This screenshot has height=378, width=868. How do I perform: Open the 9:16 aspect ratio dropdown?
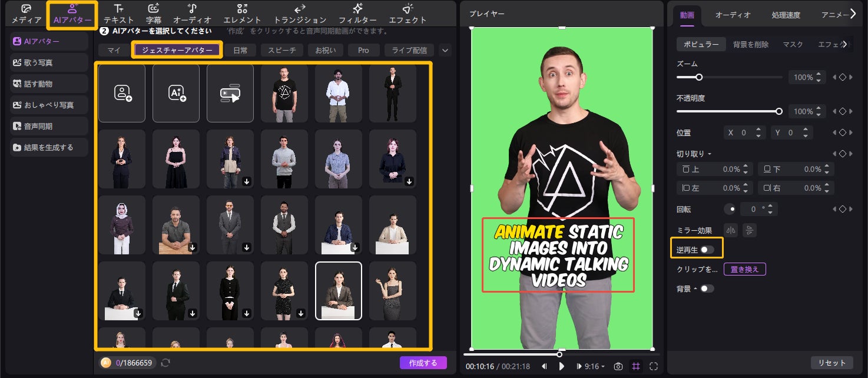tap(595, 366)
